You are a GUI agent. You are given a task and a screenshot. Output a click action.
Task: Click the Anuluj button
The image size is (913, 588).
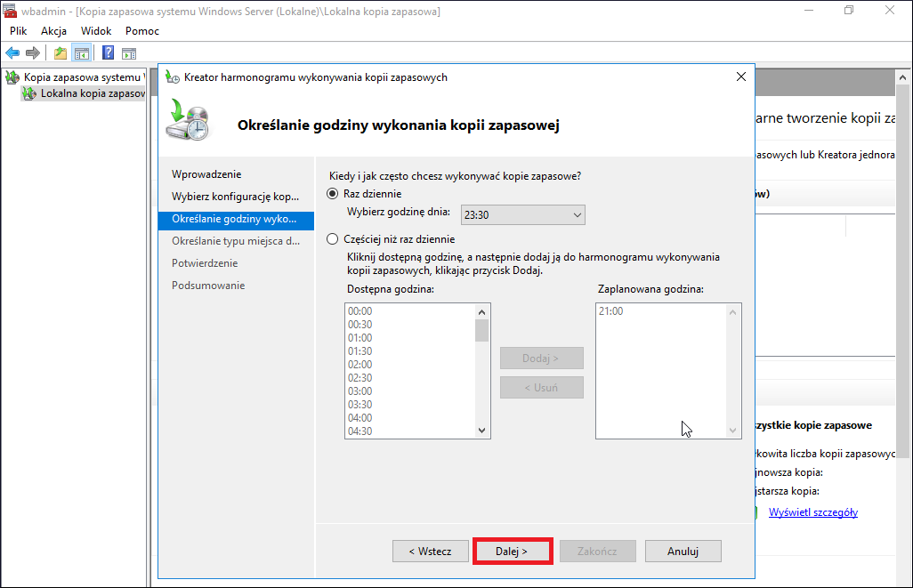[683, 552]
